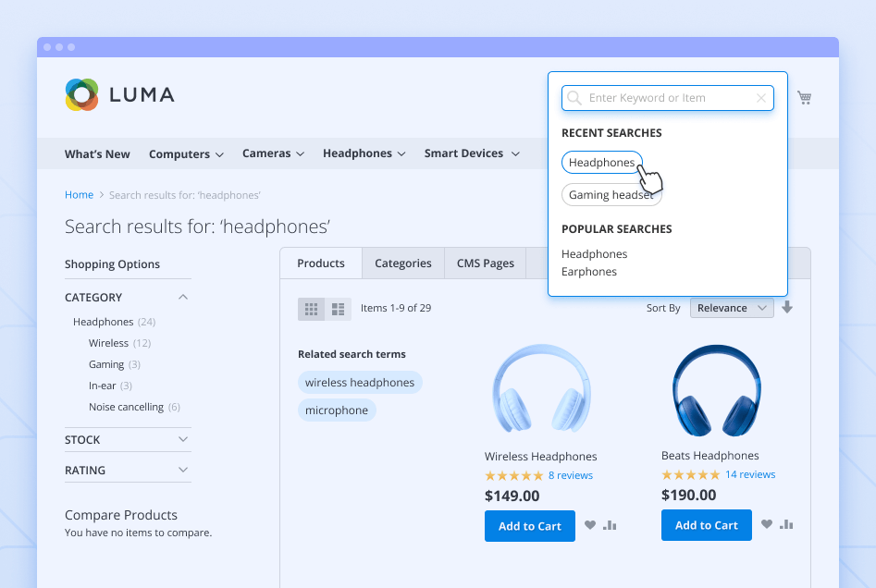
Task: Switch to grid view mode
Action: click(312, 309)
